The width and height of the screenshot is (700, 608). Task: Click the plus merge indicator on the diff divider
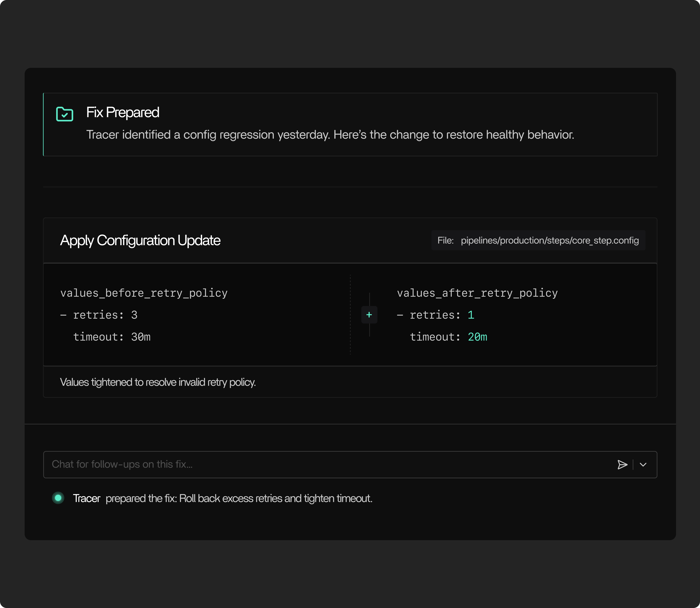tap(369, 315)
